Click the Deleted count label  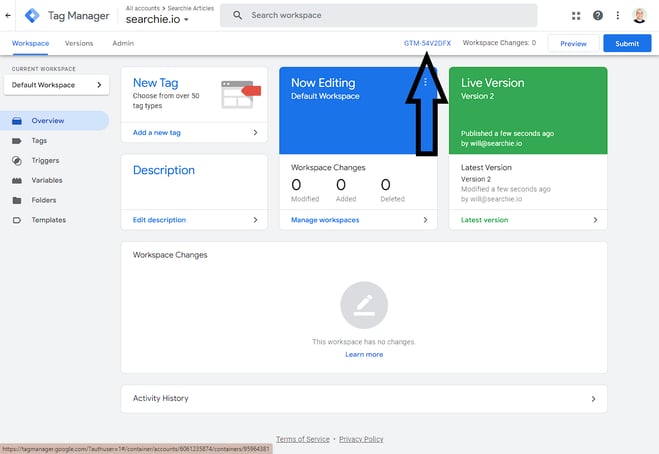[x=393, y=199]
